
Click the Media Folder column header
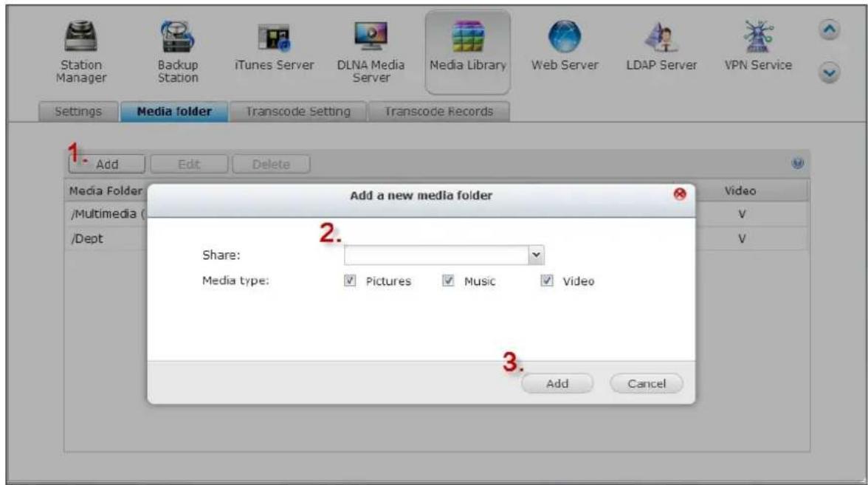105,190
